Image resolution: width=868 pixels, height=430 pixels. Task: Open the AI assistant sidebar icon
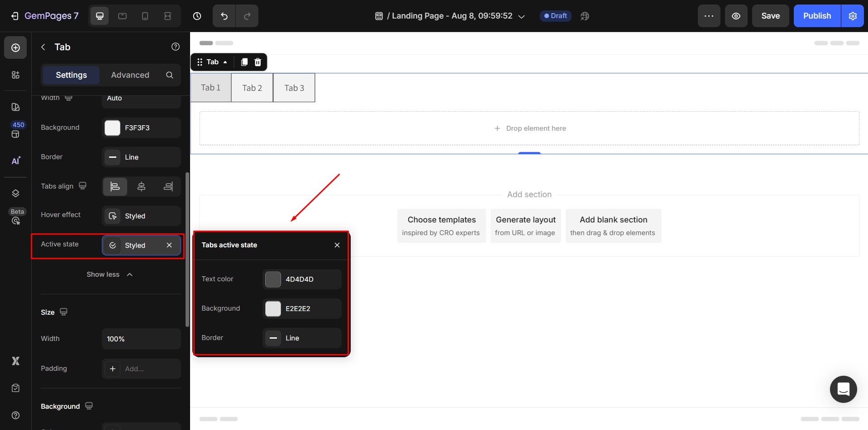[15, 161]
